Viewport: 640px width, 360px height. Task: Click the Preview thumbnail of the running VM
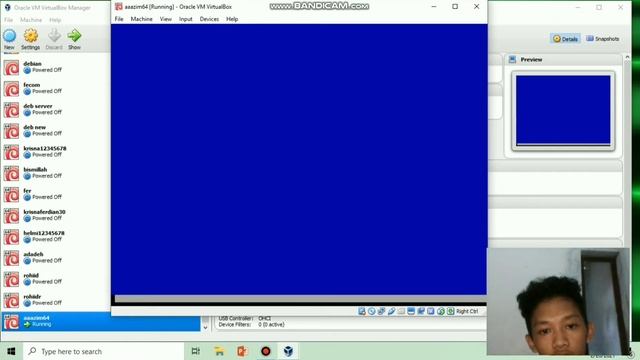coord(563,111)
